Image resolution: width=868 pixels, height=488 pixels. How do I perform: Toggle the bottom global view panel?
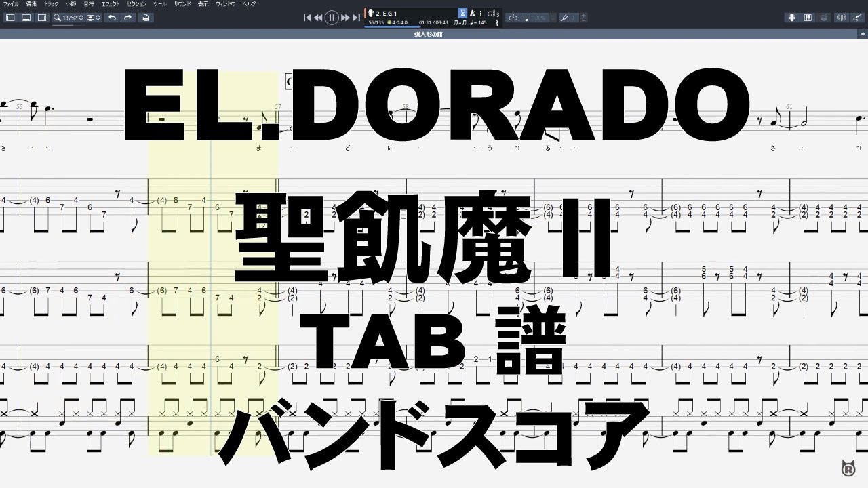26,18
